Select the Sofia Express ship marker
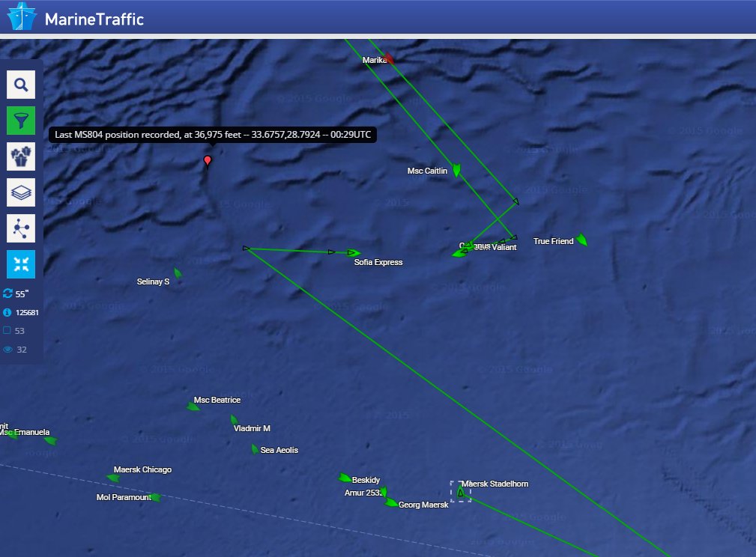This screenshot has width=756, height=557. pyautogui.click(x=354, y=252)
